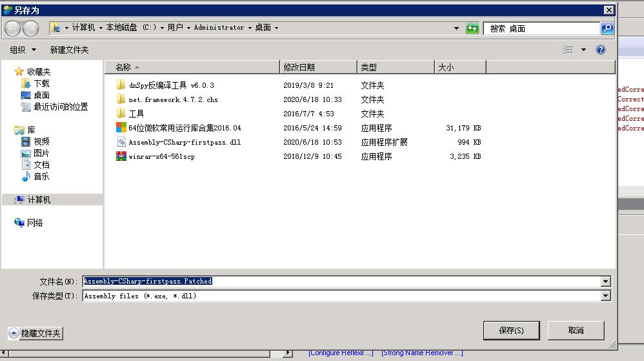
Task: Click the 取消 button
Action: (x=576, y=330)
